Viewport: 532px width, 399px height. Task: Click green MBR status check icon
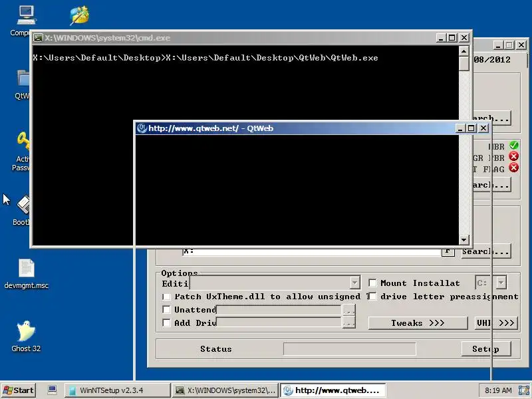513,146
